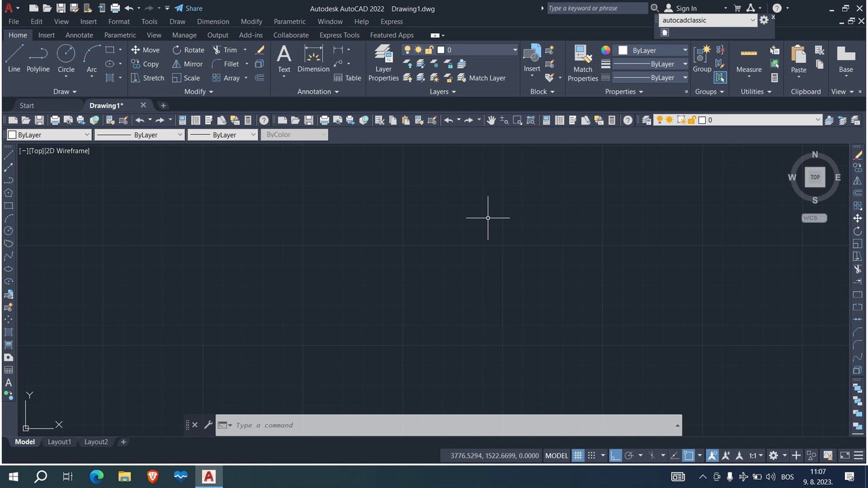Insert a Table from Annotation panel
This screenshot has width=868, height=488.
(347, 78)
